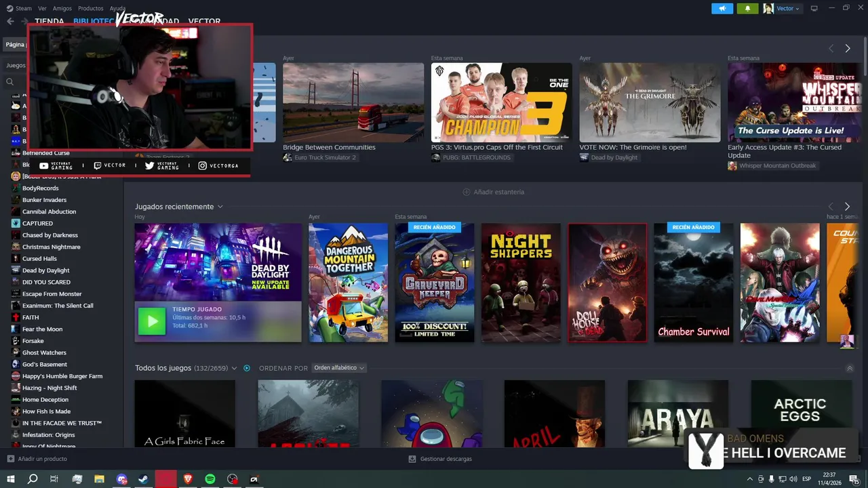Select Bunker Invaders in the game list
This screenshot has height=488, width=868.
(x=44, y=200)
